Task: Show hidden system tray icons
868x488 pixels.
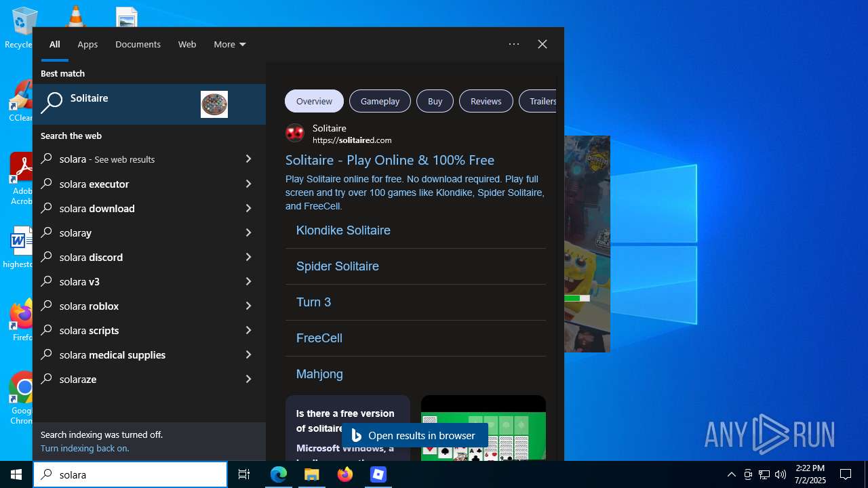Action: (731, 474)
